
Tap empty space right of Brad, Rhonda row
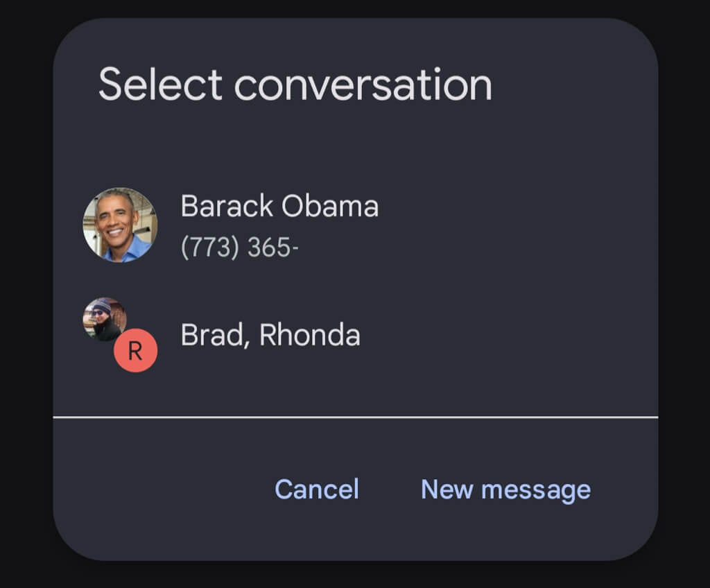[527, 336]
